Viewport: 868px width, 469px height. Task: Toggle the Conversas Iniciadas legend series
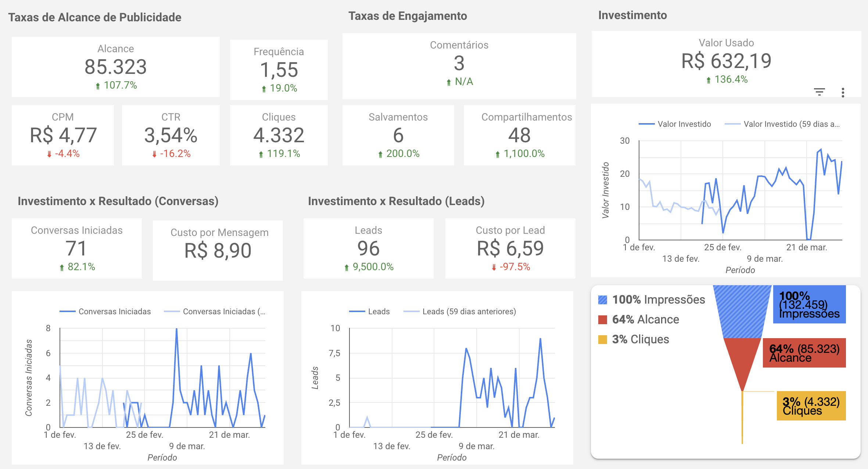click(105, 312)
